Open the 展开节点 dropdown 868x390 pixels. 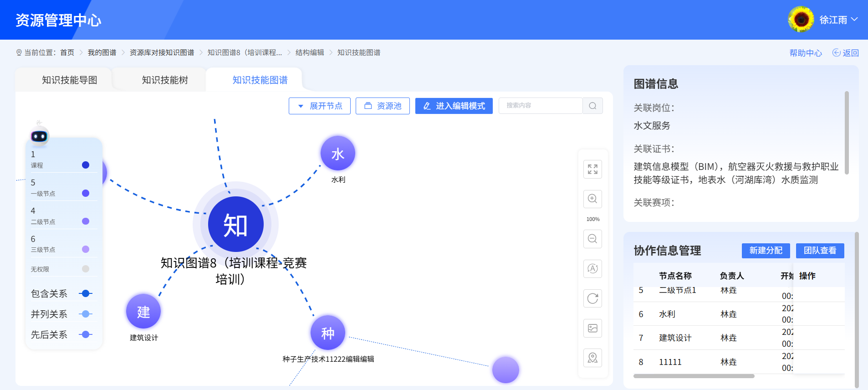click(x=319, y=106)
